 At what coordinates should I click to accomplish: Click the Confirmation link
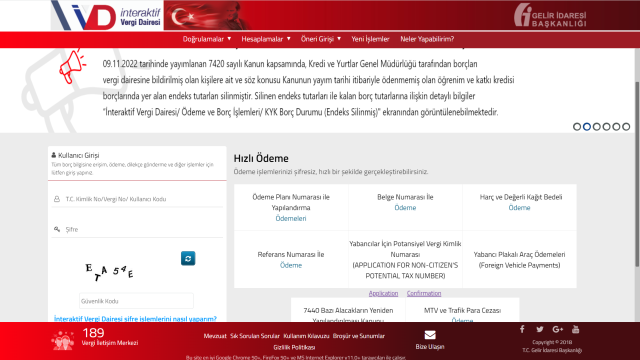tap(424, 293)
